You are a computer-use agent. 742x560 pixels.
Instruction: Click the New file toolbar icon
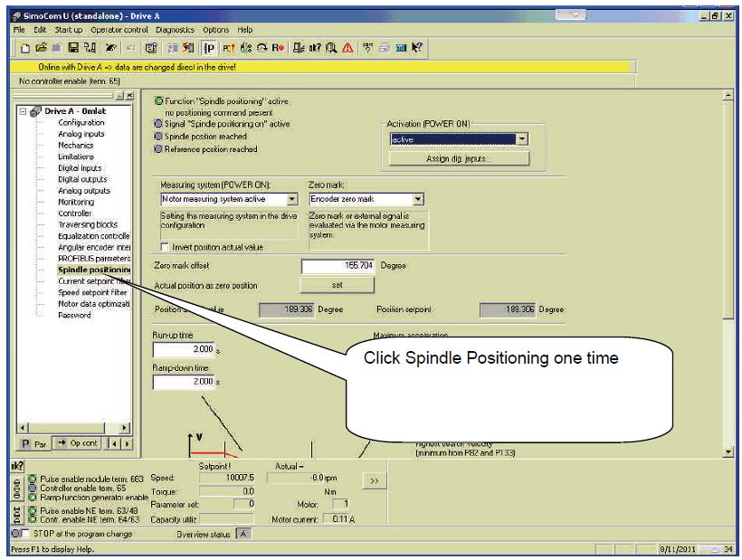click(x=28, y=48)
